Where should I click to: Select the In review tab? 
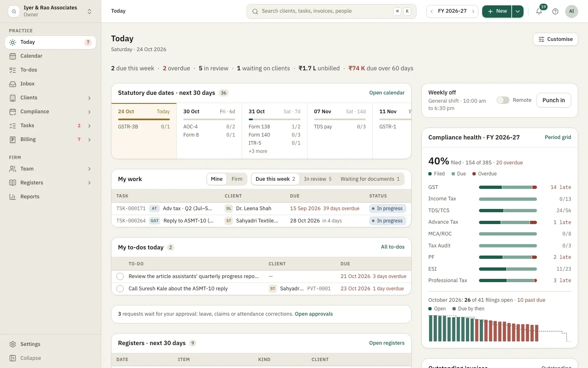click(318, 179)
